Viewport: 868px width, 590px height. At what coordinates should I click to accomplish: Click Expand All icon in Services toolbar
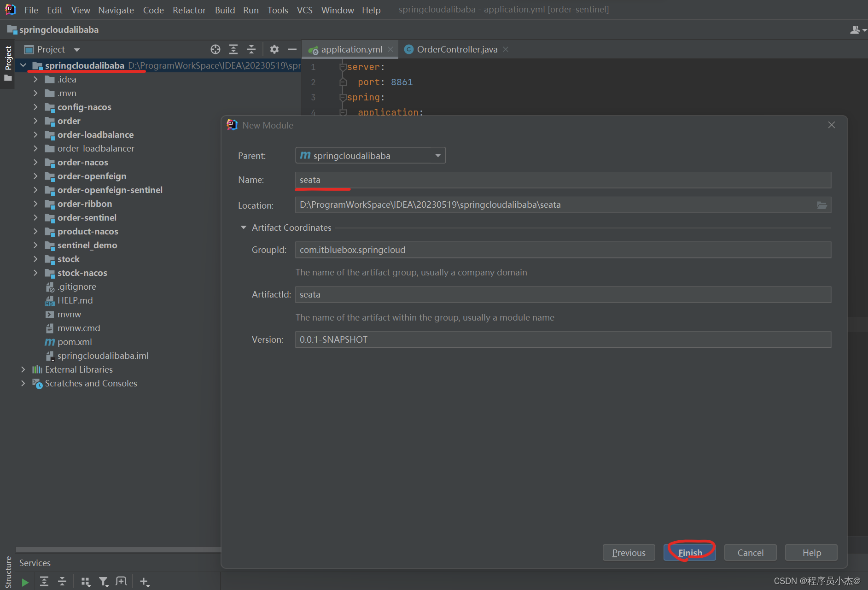(44, 582)
